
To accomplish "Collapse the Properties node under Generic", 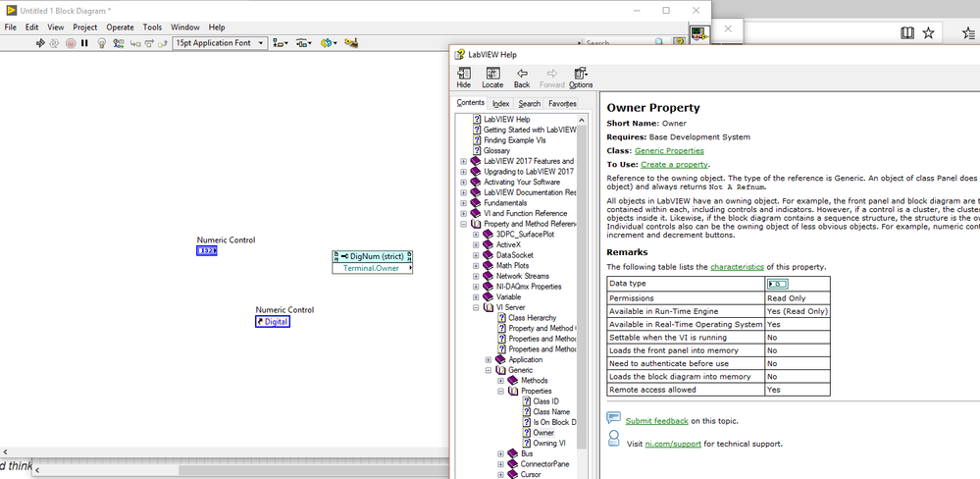I will [500, 392].
